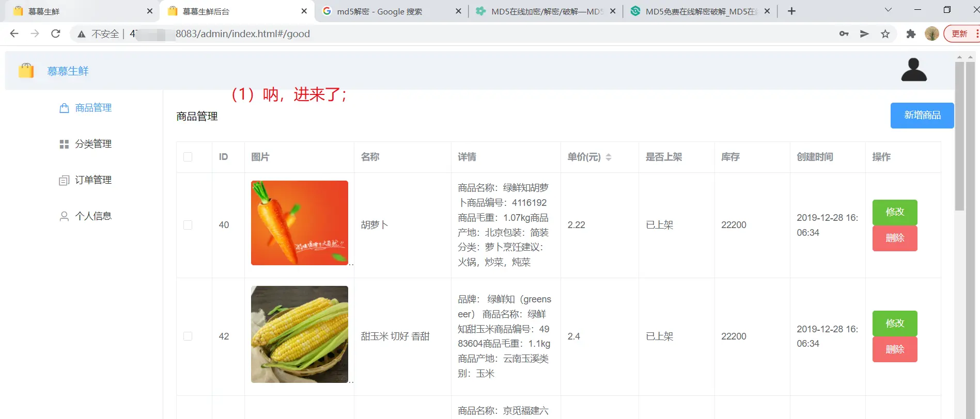This screenshot has width=980, height=419.
Task: Switch to the MD5在线加密/解密/破解 tab
Action: pos(546,11)
